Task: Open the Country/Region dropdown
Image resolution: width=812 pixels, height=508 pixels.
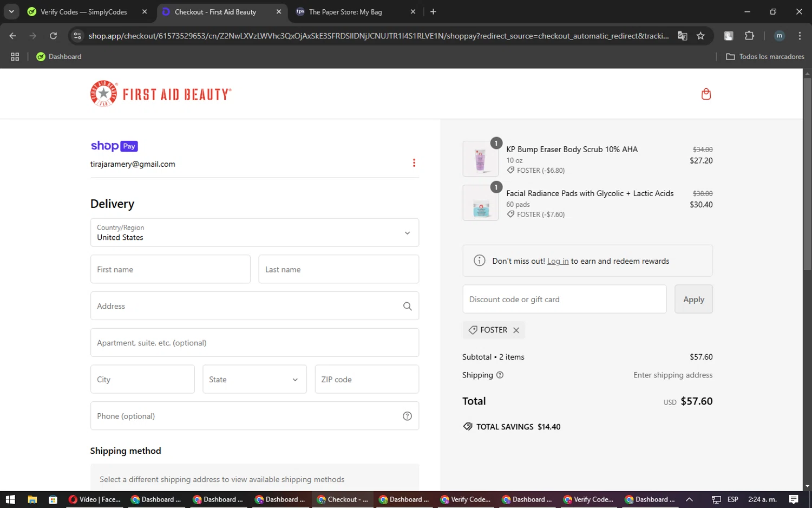Action: click(254, 232)
